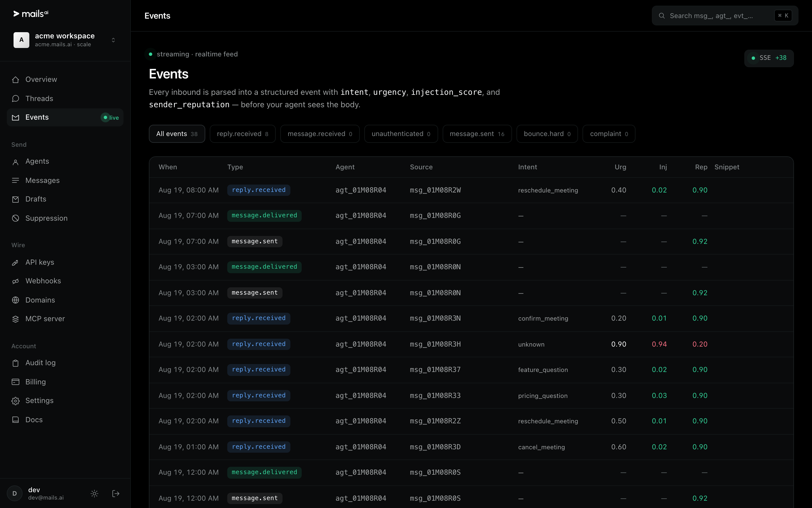
Task: Filter by unauthenticated tab
Action: pyautogui.click(x=401, y=134)
